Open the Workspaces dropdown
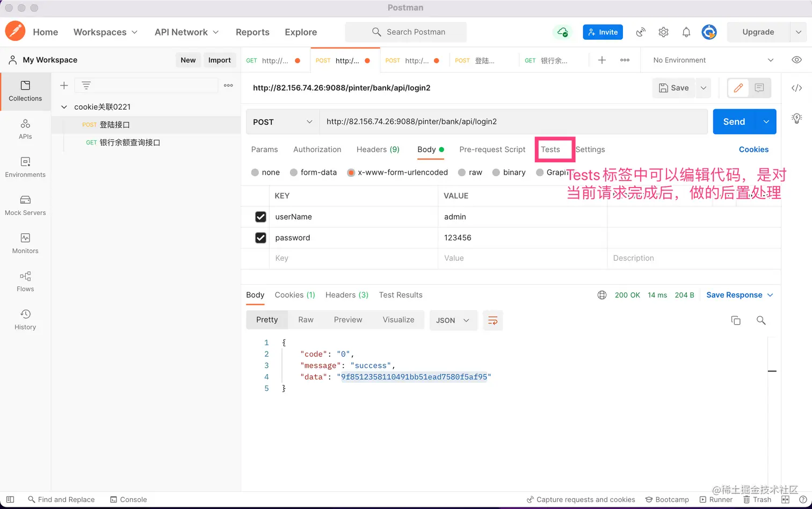Viewport: 812px width, 509px height. tap(105, 32)
